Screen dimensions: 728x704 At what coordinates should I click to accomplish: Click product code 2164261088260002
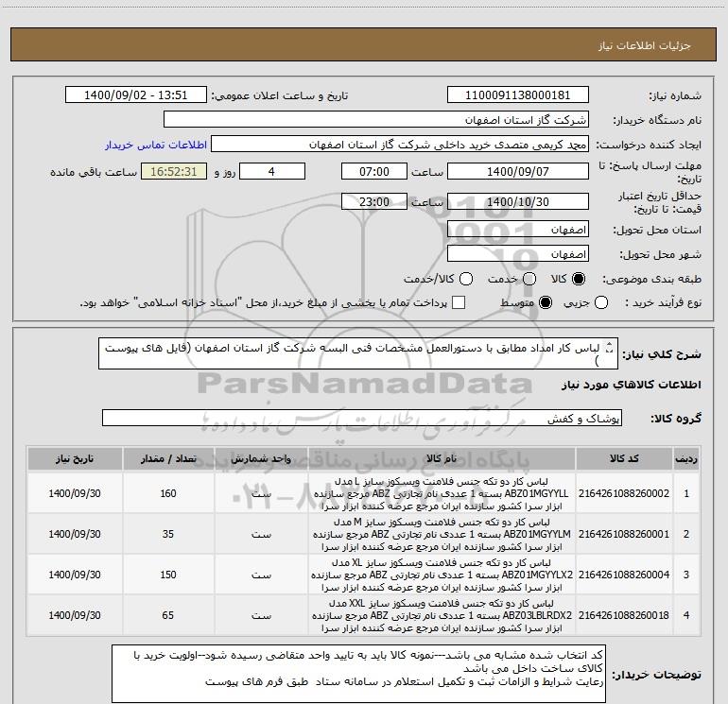pos(624,493)
